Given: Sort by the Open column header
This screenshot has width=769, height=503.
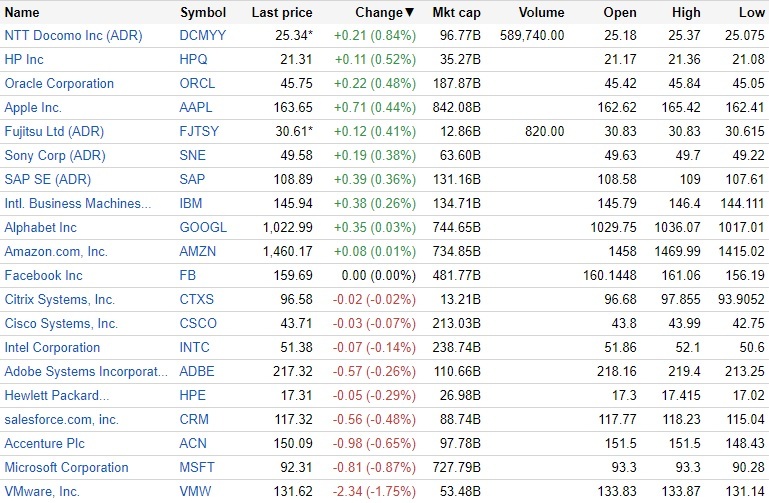Looking at the screenshot, I should (620, 13).
